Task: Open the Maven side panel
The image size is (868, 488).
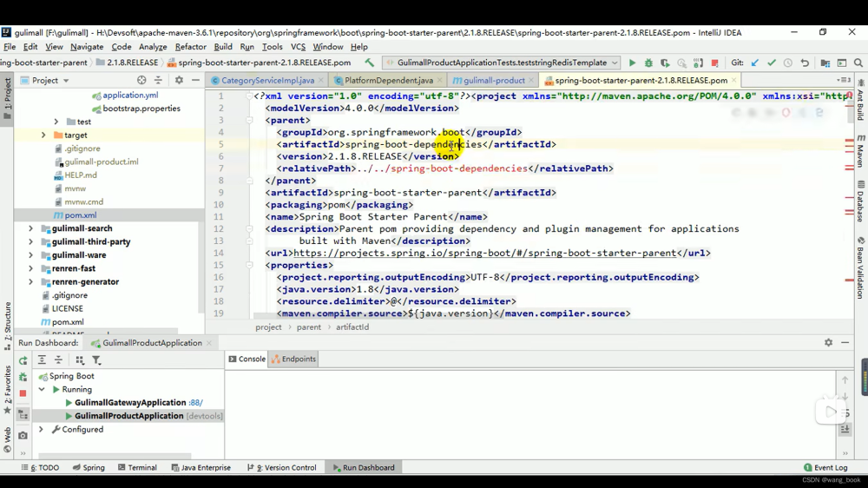Action: [861, 151]
